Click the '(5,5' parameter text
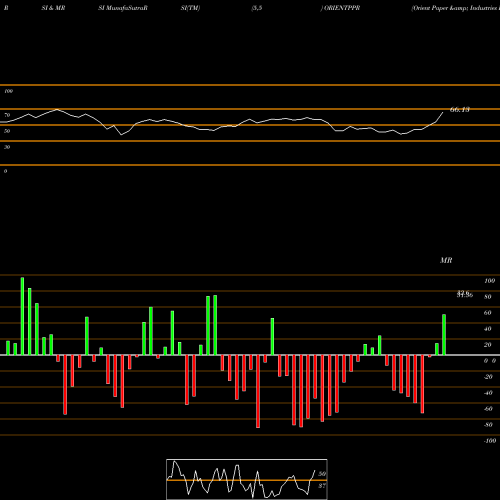Viewport: 500px width, 500px height. (x=257, y=8)
